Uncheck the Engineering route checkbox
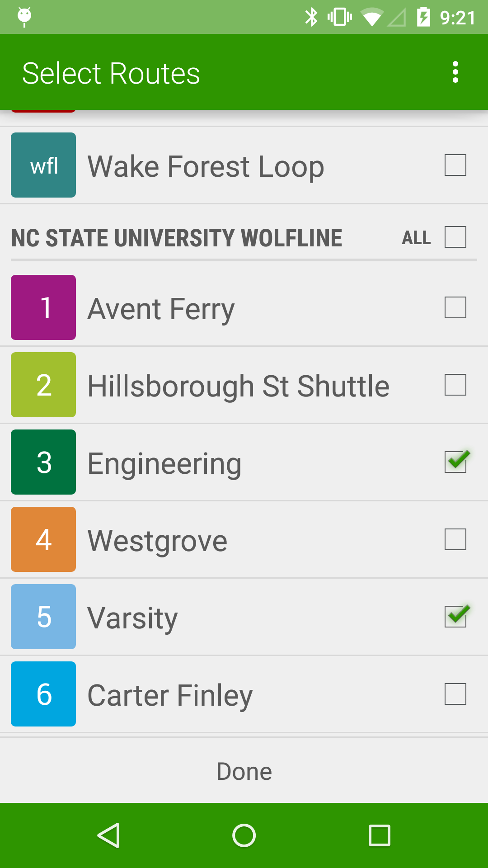 455,462
